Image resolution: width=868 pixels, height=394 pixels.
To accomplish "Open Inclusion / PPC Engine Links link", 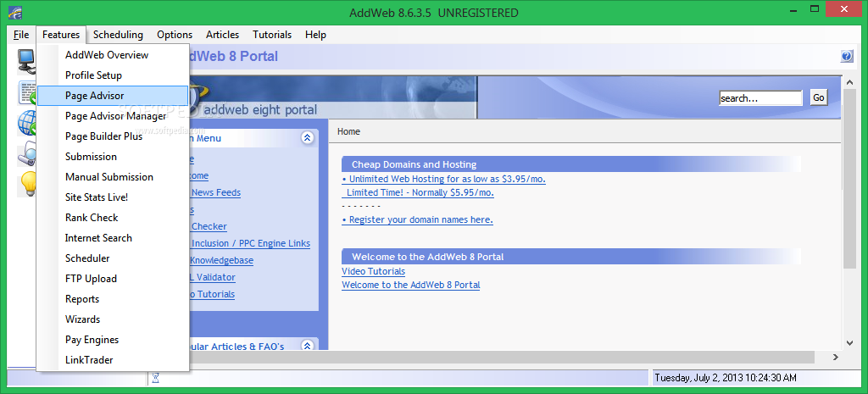I will pyautogui.click(x=250, y=243).
